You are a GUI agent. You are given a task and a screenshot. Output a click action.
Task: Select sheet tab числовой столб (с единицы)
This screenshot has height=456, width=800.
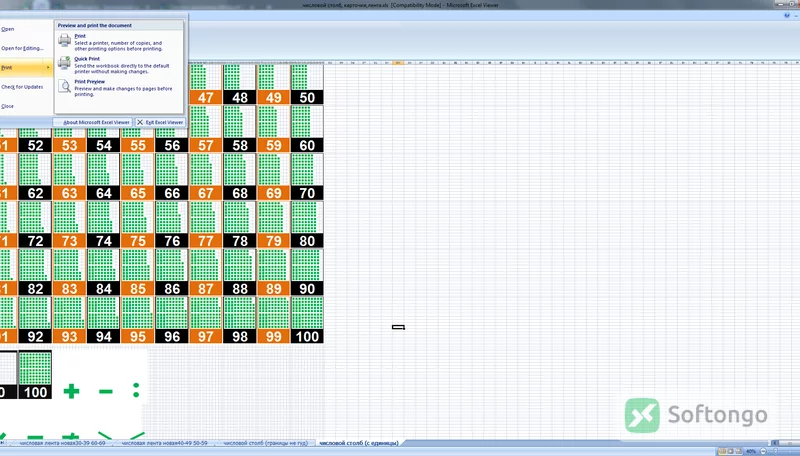[359, 443]
